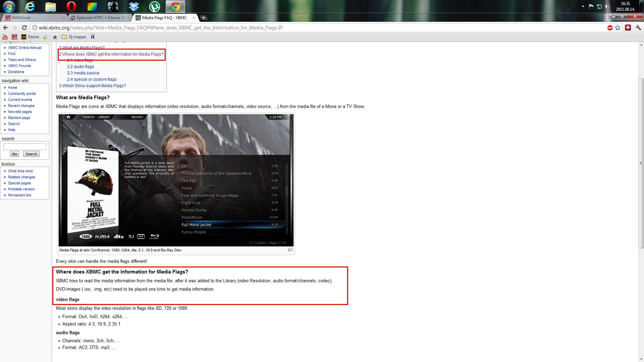Viewport: 644px width, 362px height.
Task: Open Special pages link
Action: pyautogui.click(x=19, y=183)
